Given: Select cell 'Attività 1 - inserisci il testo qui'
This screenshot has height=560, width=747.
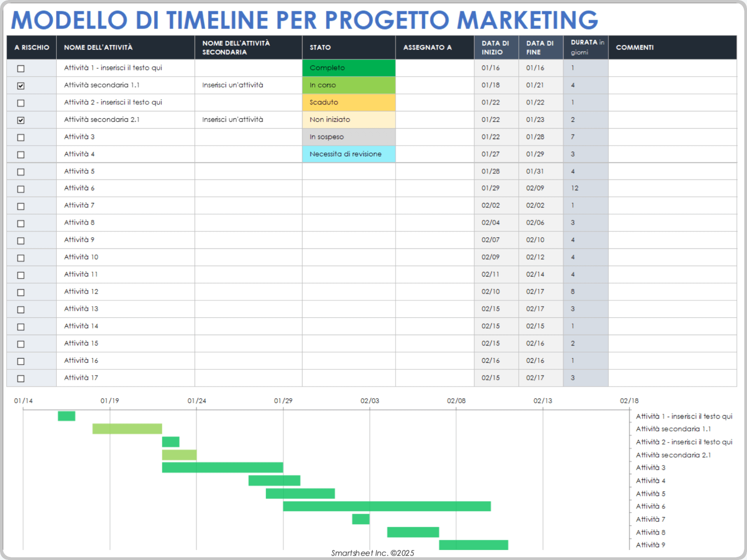Looking at the screenshot, I should [x=125, y=68].
